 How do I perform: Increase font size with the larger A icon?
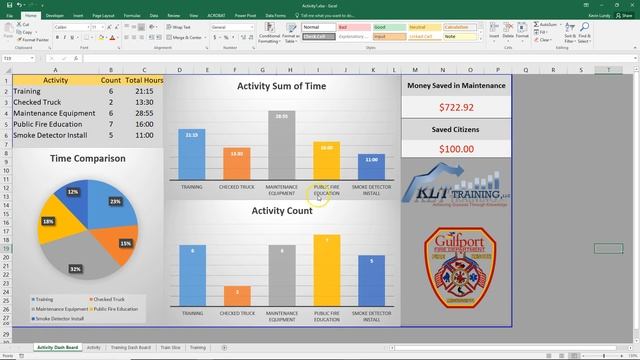[x=109, y=27]
